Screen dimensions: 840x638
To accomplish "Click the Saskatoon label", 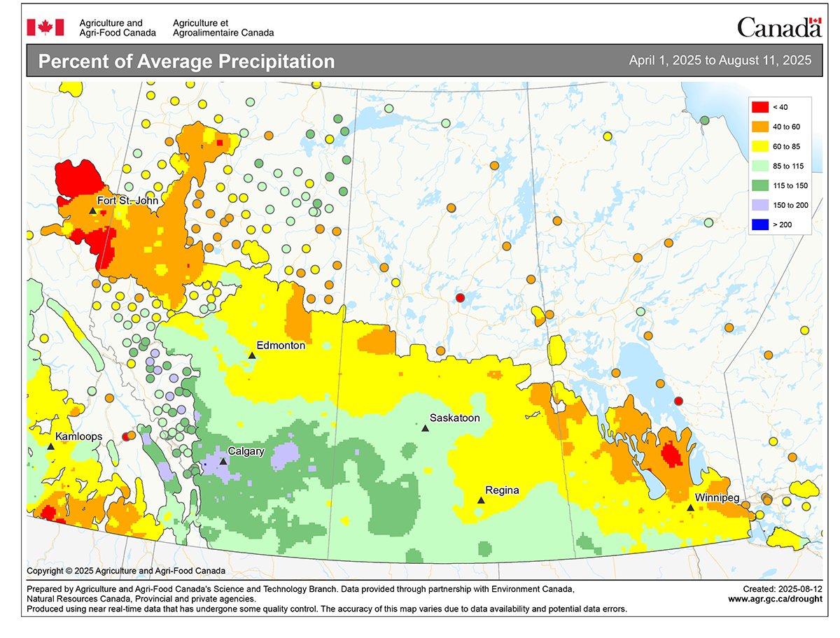I will tap(455, 418).
